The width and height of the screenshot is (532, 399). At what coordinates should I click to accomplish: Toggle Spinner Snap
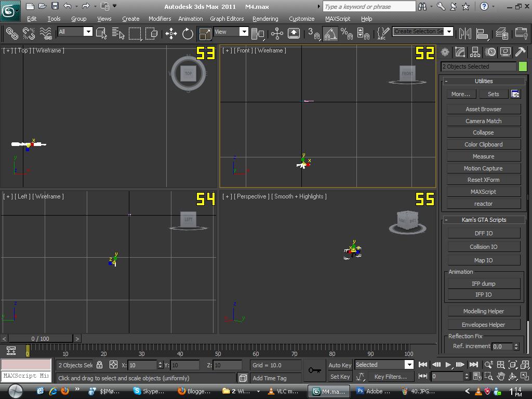tap(363, 33)
